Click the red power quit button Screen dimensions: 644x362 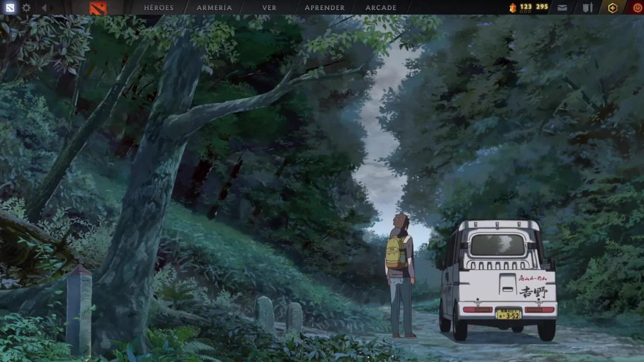click(638, 8)
